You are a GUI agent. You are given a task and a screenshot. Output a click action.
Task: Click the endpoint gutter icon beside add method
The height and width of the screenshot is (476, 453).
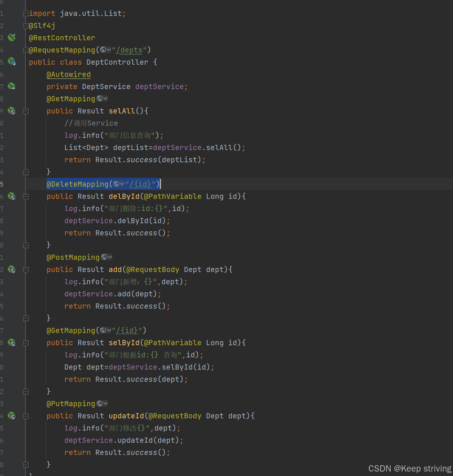pos(12,269)
